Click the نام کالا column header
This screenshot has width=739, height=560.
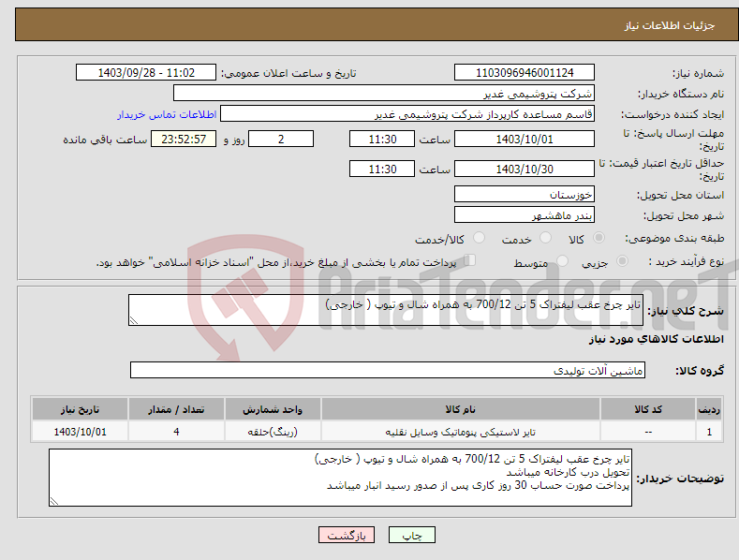pos(461,409)
